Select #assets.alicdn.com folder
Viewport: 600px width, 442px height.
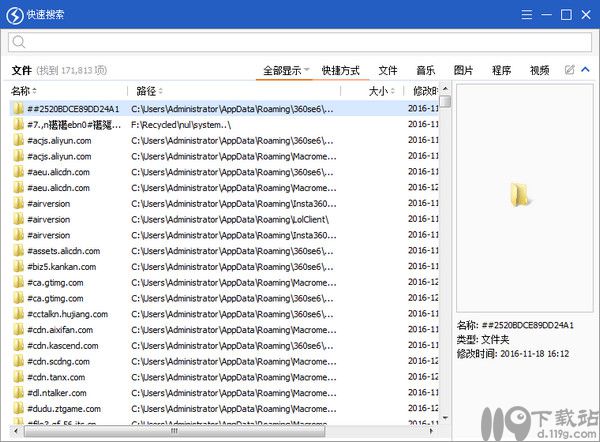point(64,251)
